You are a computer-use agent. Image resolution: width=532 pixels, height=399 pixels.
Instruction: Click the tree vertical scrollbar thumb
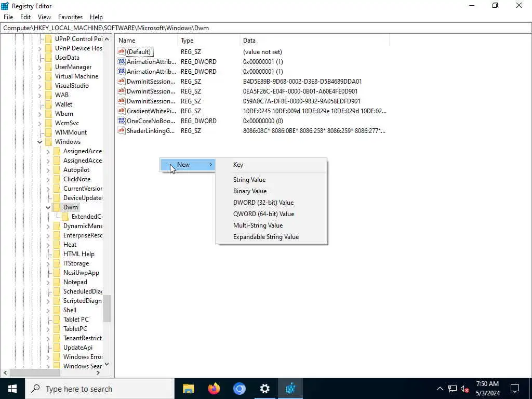107,309
